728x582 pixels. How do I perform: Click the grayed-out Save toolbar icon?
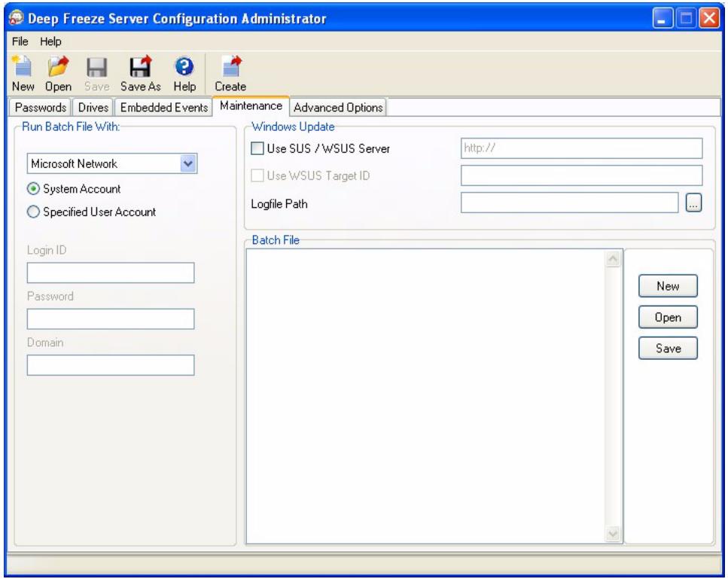pos(96,67)
